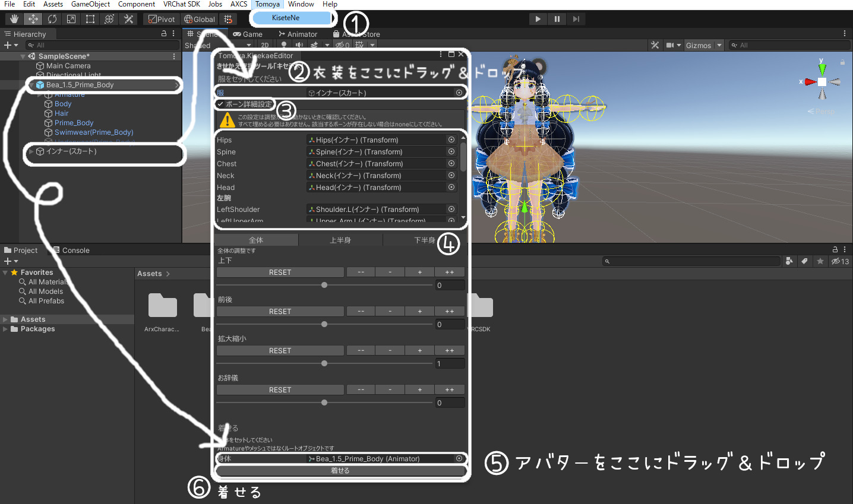
Task: Click the ++ button in 上下 row
Action: 450,272
